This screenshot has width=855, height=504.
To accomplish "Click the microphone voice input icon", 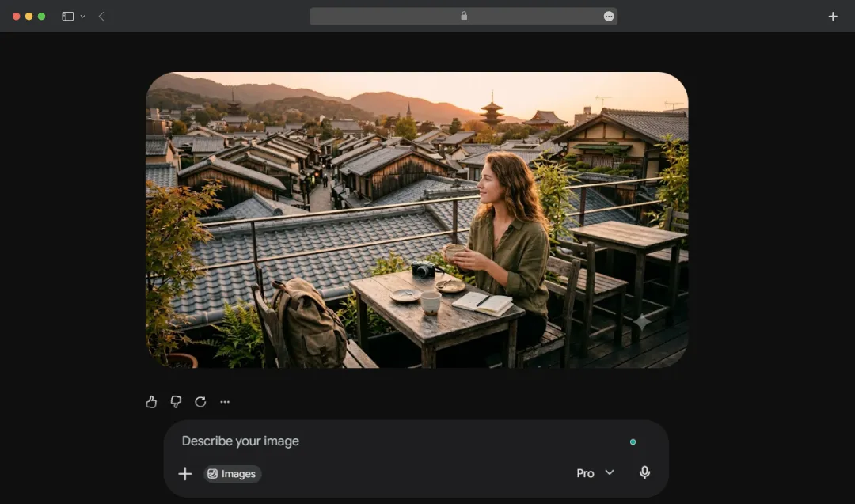I will 644,472.
